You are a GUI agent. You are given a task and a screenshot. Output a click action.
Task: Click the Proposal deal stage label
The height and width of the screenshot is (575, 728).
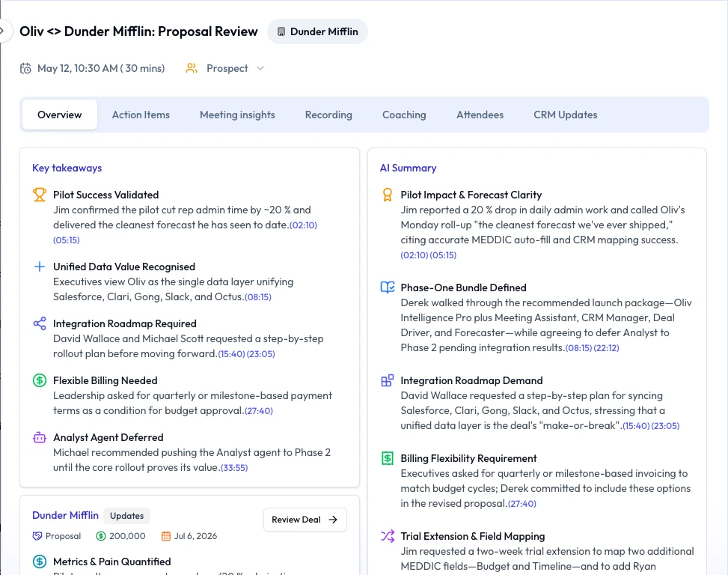(x=63, y=536)
